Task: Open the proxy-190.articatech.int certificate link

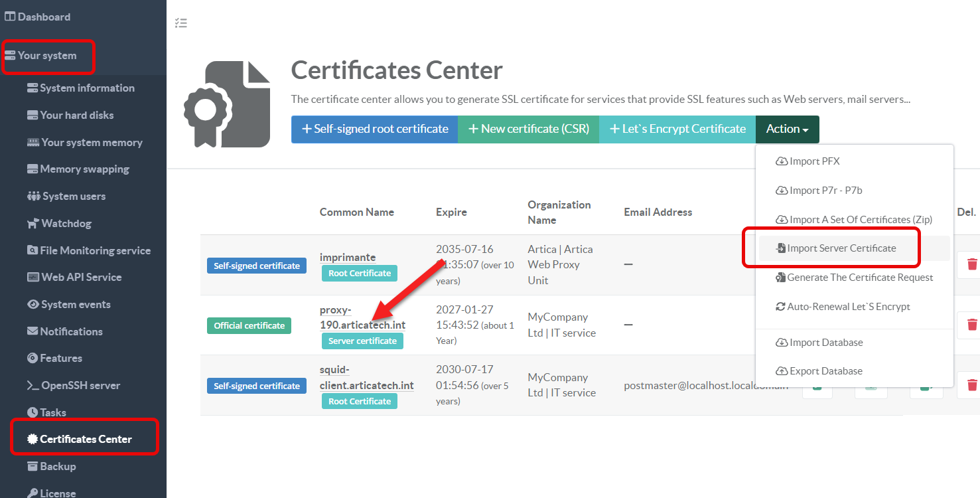Action: pos(362,318)
